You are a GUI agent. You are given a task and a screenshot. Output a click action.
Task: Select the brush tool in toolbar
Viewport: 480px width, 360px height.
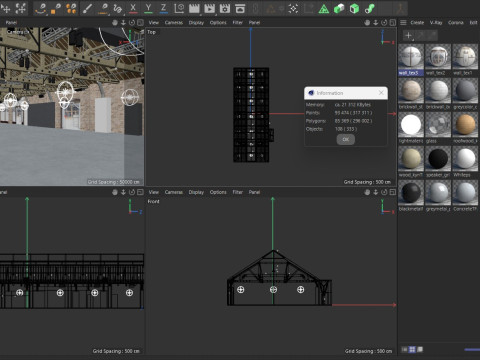coord(87,8)
